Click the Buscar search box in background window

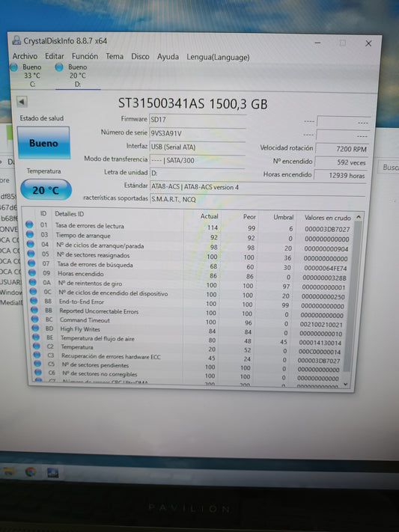pos(389,167)
